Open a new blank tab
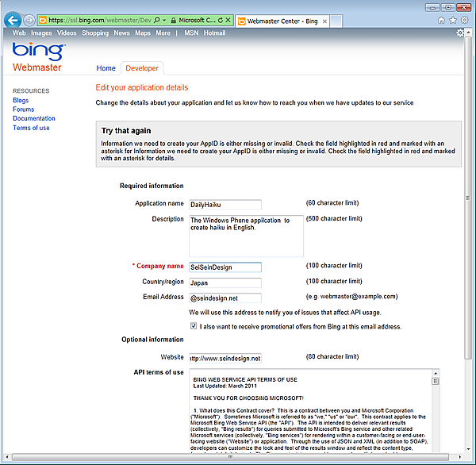Viewport: 476px width, 465px height. [x=336, y=21]
